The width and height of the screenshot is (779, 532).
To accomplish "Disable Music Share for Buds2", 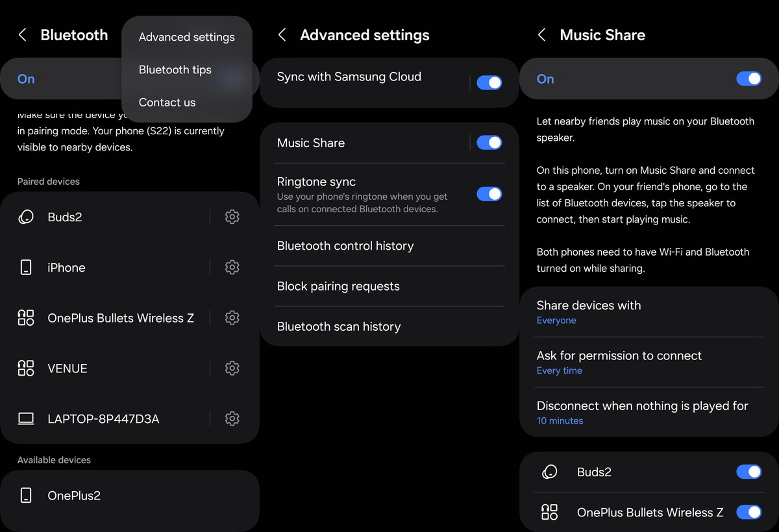I will [x=748, y=472].
